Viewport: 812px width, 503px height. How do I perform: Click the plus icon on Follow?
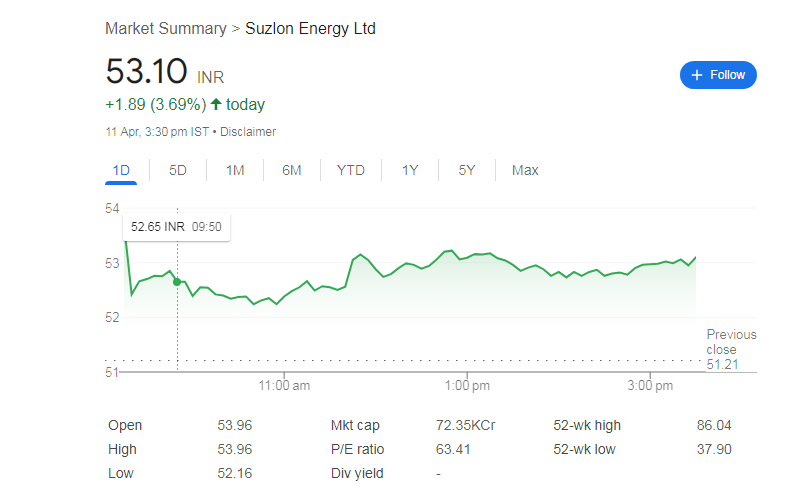point(697,75)
